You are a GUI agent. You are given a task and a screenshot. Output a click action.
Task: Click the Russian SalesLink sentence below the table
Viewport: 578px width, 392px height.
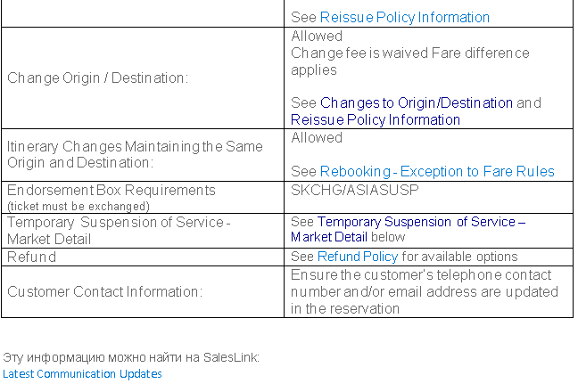tap(131, 357)
